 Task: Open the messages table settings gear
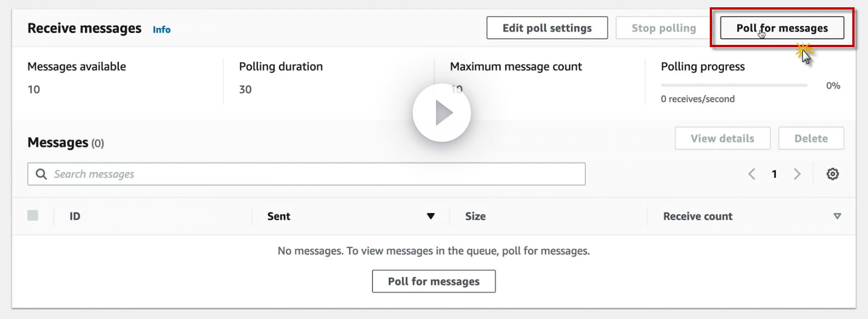click(x=833, y=174)
